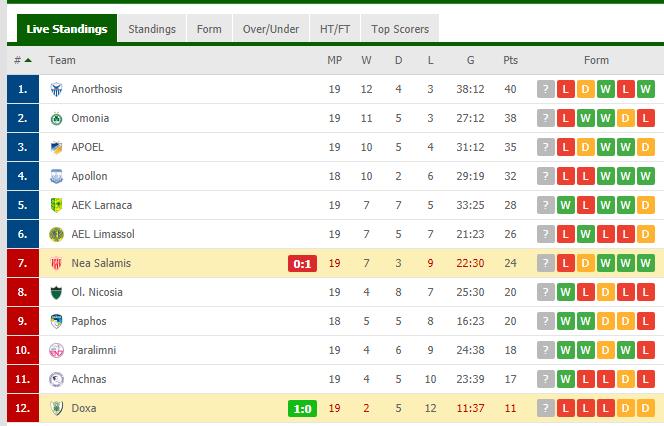Click the Doxa club crest icon
The width and height of the screenshot is (664, 426).
click(x=56, y=408)
